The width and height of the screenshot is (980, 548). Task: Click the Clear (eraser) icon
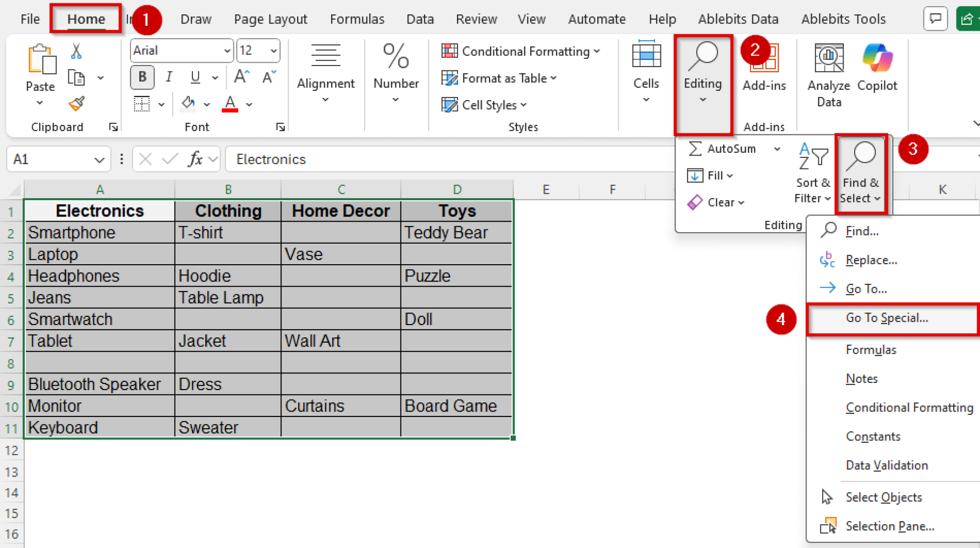[x=695, y=202]
